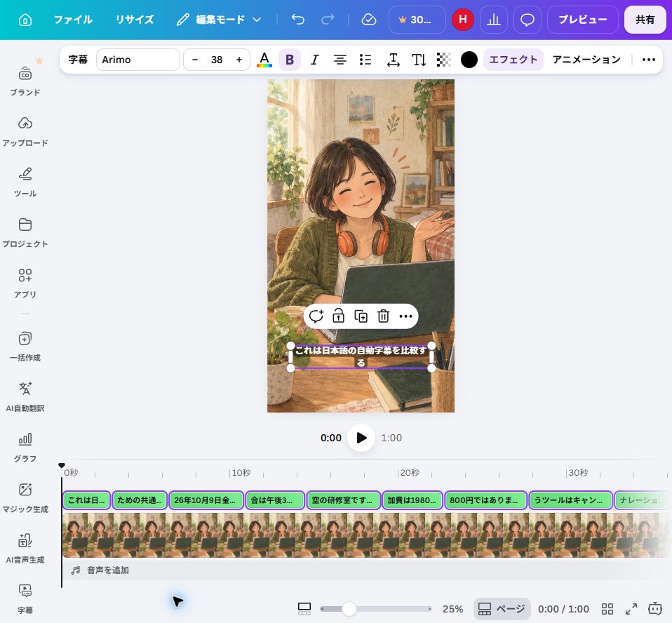The image size is (672, 623).
Task: Open the アニメーション panel
Action: [586, 60]
